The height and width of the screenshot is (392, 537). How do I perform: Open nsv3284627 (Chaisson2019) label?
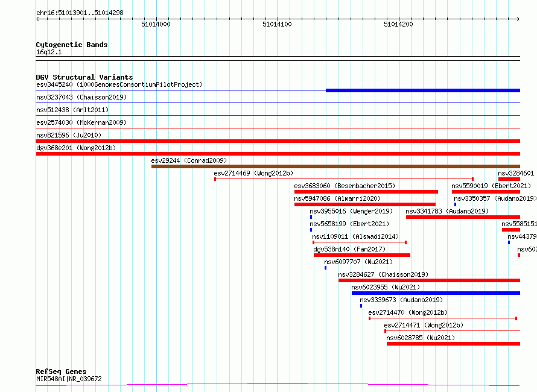point(383,274)
